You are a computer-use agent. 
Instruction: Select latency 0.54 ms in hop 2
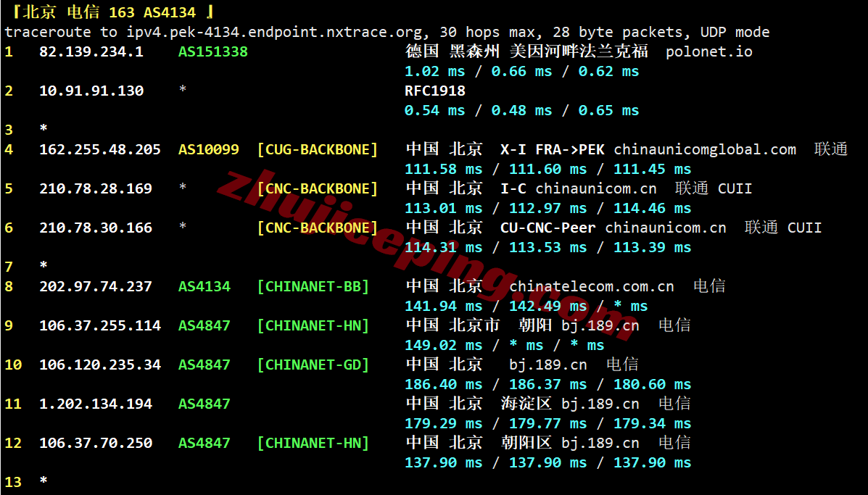(435, 111)
